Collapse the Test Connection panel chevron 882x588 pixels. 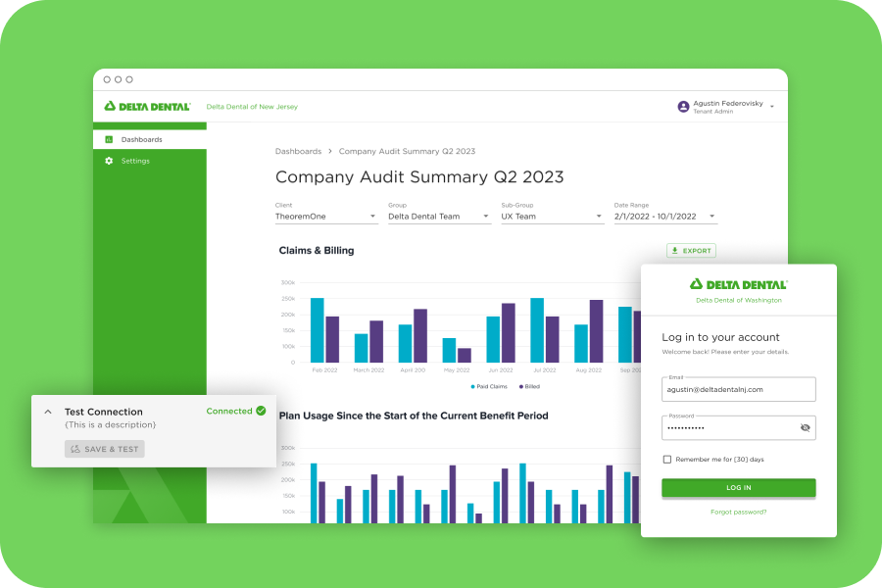[48, 413]
